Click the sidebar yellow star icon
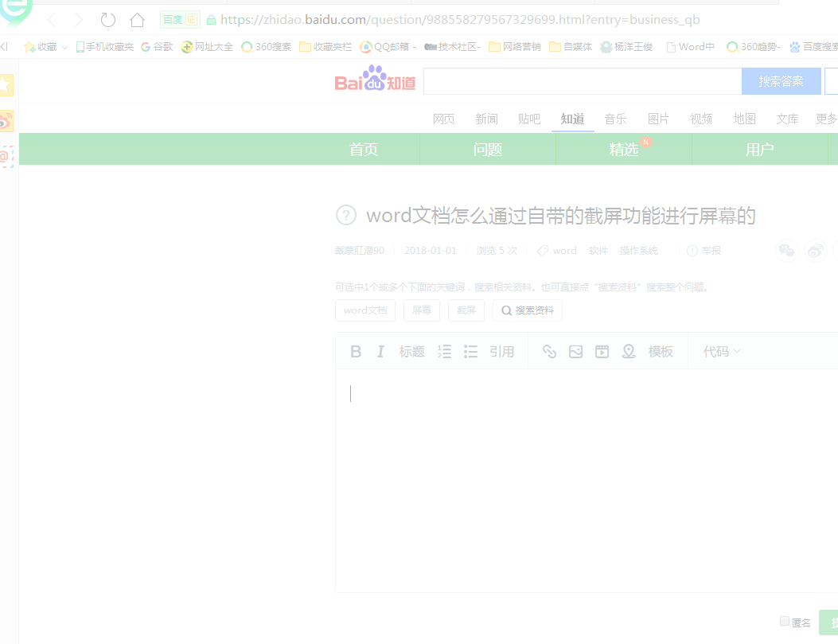 6,84
